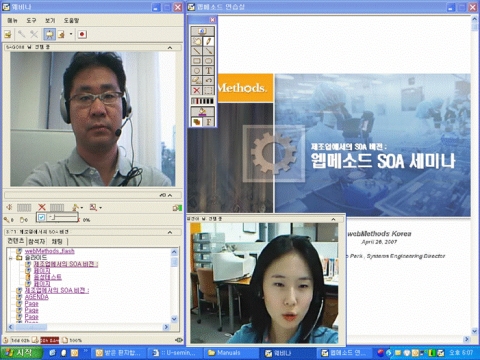Click the crossed tools toolbar icon
The width and height of the screenshot is (480, 360).
coord(34,34)
